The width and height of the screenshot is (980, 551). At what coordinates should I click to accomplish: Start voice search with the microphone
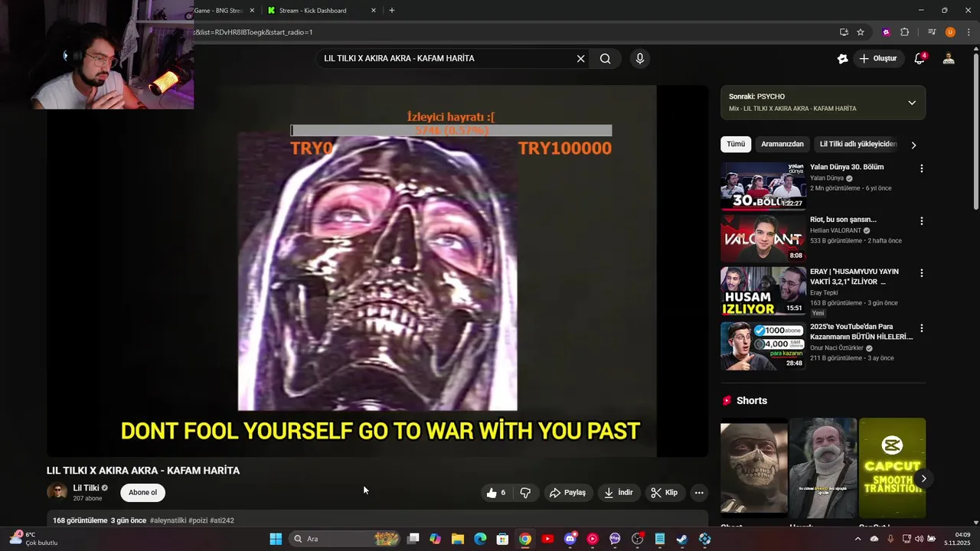pyautogui.click(x=640, y=58)
